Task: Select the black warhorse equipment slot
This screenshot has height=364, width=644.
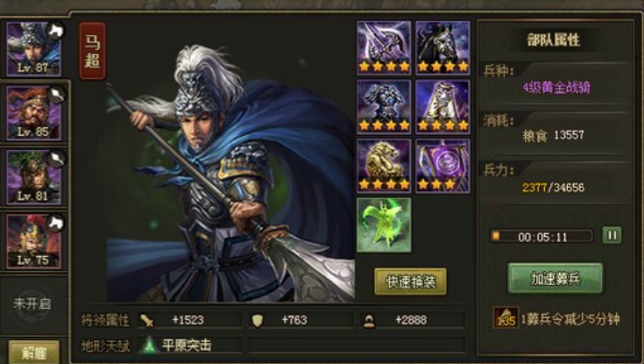Action: click(442, 47)
